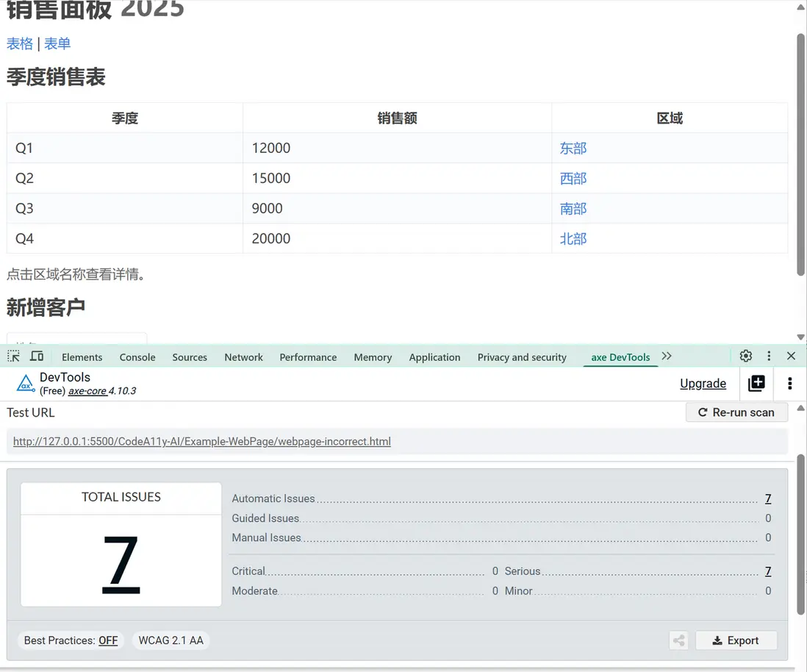Follow the 表格 navigation link
Screen dimensions: 807x672
[20, 44]
